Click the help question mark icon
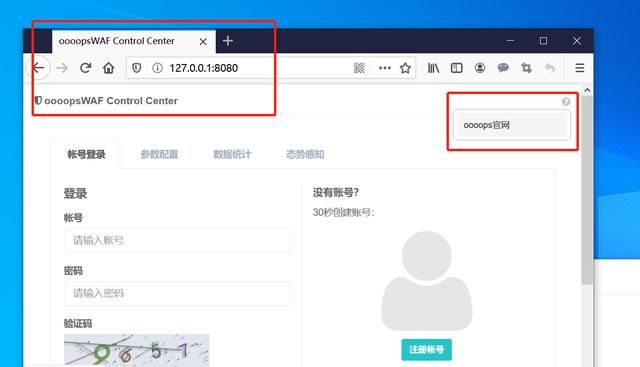Screen dimensions: 640x367 (566, 102)
